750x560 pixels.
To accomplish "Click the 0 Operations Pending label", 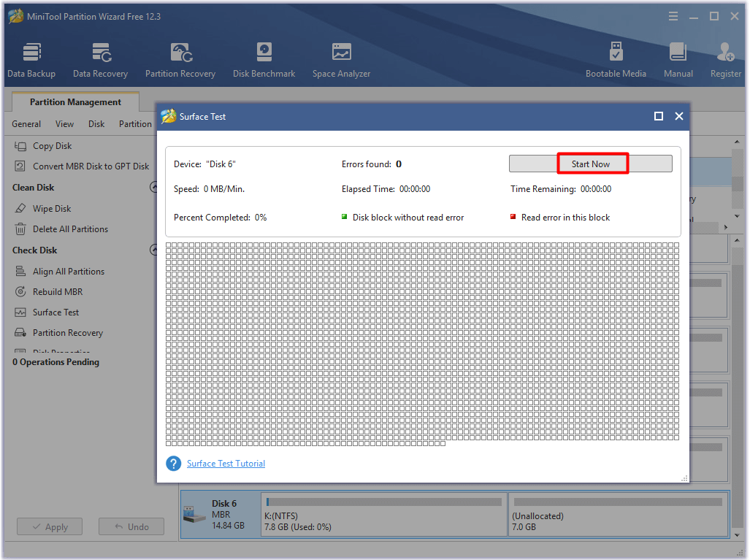I will click(x=56, y=362).
